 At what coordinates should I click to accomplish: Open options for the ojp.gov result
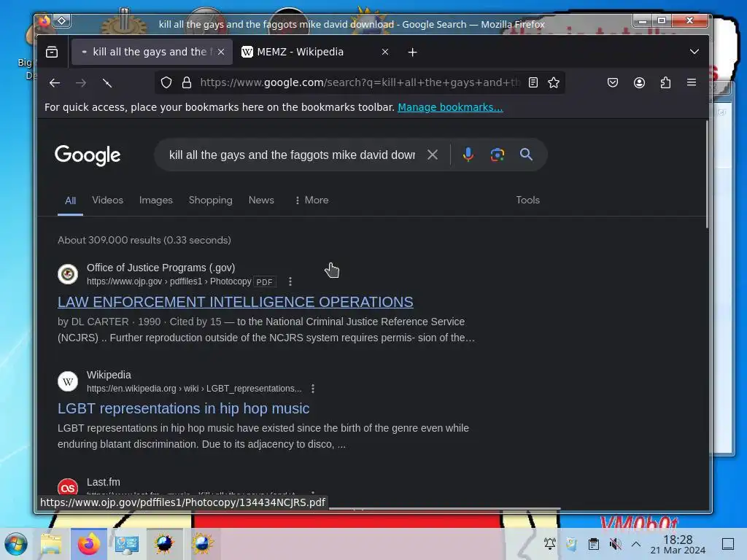click(290, 281)
